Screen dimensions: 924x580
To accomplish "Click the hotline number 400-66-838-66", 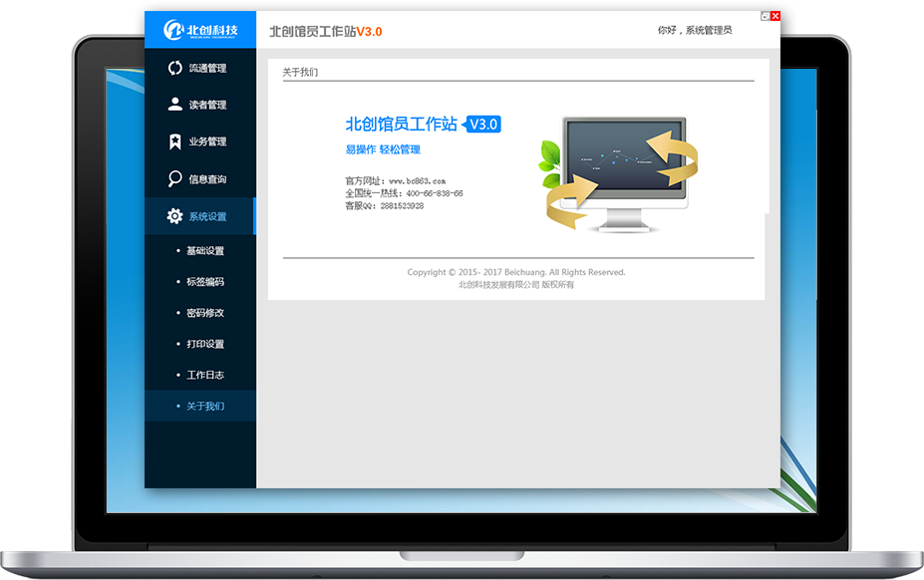I will point(435,193).
